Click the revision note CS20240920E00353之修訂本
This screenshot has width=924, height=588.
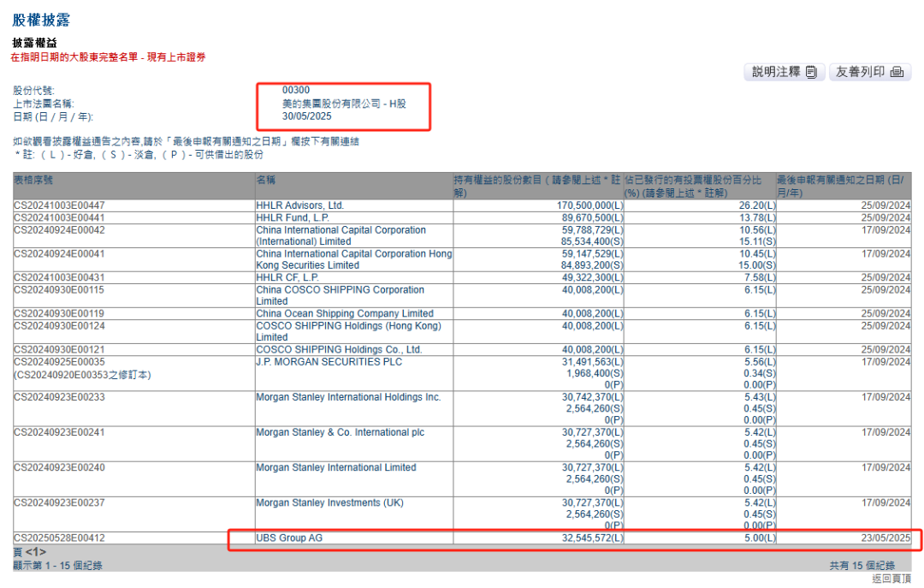click(x=82, y=375)
